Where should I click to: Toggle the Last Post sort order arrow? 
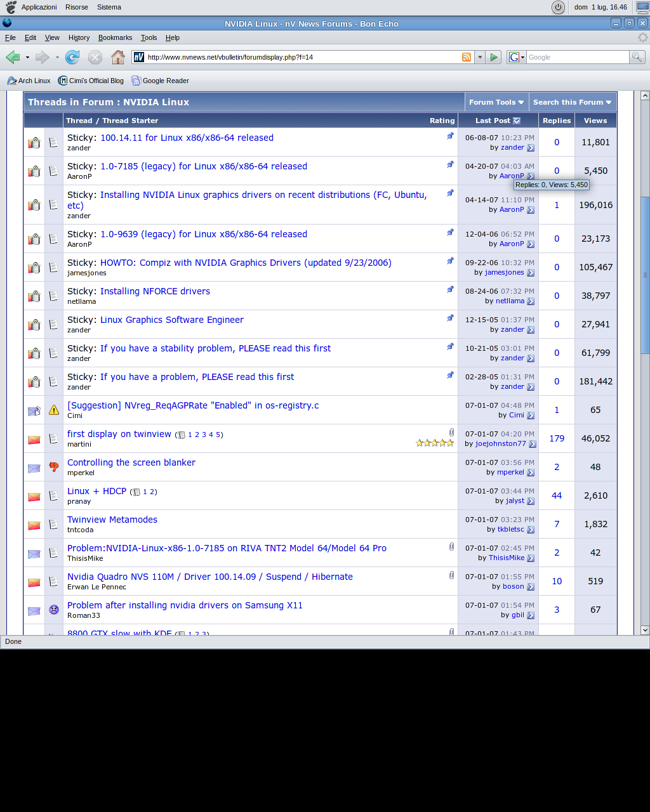(517, 121)
